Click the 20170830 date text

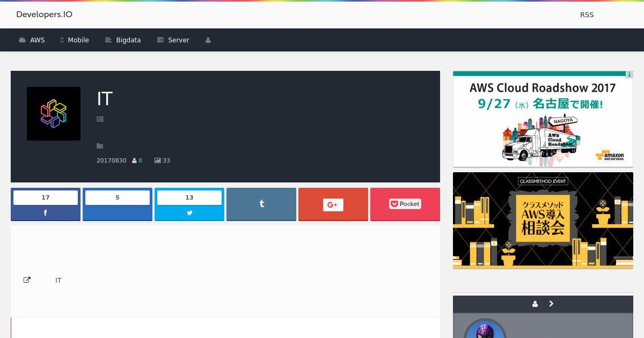coord(112,160)
